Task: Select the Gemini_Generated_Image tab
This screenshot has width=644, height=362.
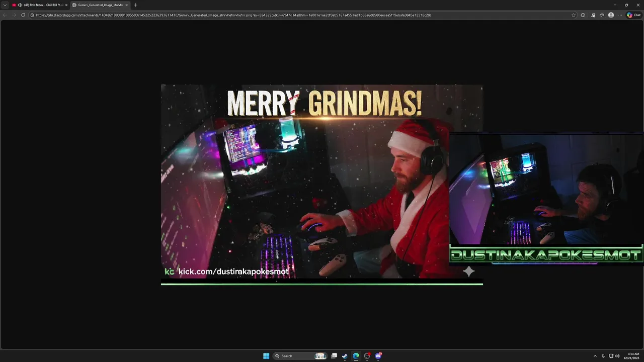Action: click(100, 5)
